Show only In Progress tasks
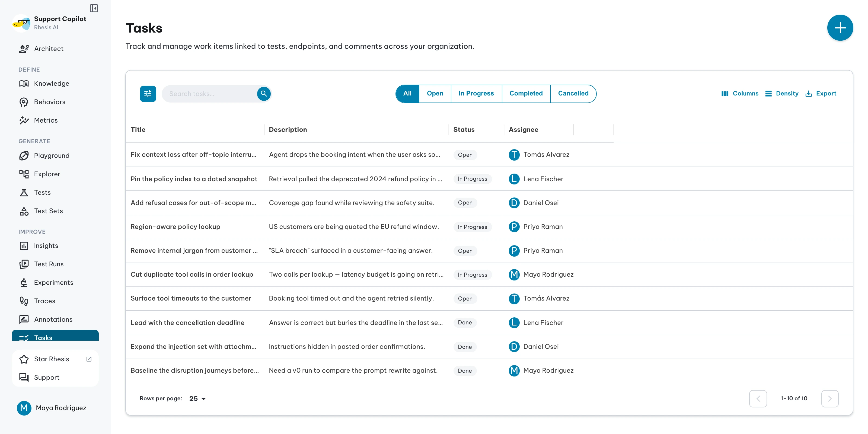The image size is (868, 434). click(476, 94)
